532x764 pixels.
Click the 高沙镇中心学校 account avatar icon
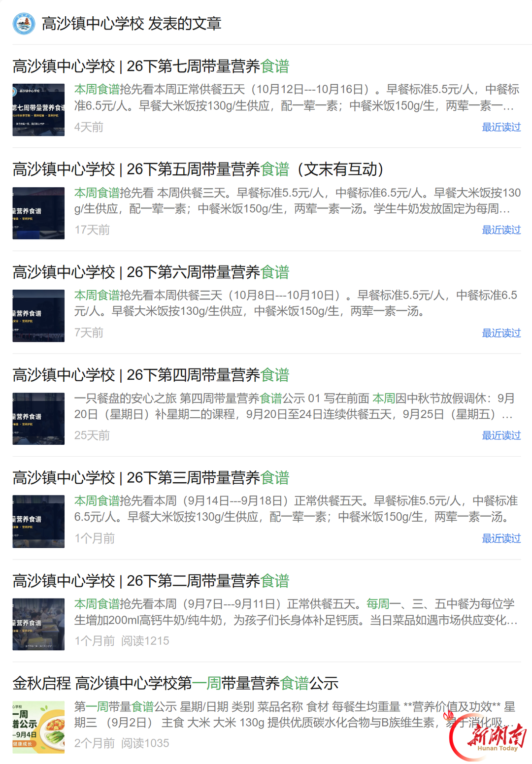pos(24,23)
